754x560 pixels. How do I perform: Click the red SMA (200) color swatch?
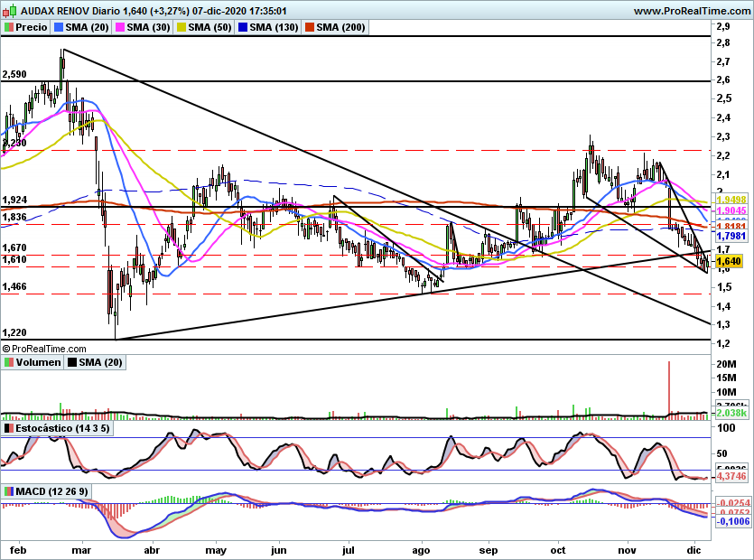point(310,27)
